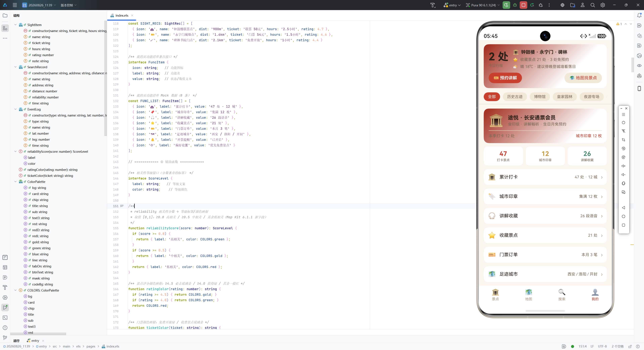This screenshot has height=350, width=644.
Task: Click the structure panel horizontal scrollbar
Action: pos(38,334)
